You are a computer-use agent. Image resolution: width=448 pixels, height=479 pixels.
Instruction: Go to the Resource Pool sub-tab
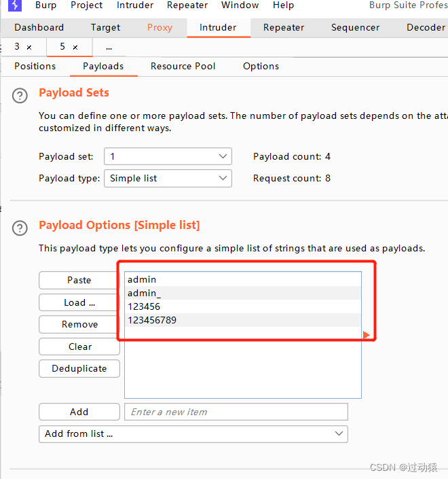click(x=183, y=67)
